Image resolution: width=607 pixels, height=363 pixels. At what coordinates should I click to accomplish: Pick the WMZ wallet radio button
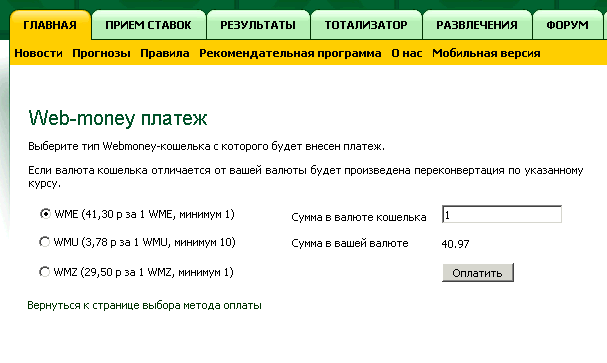tap(45, 272)
